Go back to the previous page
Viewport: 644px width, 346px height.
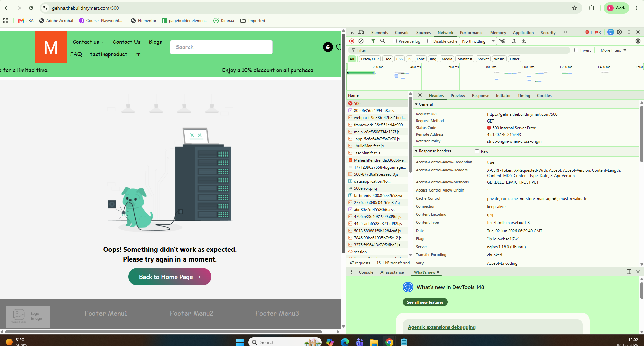(x=7, y=8)
